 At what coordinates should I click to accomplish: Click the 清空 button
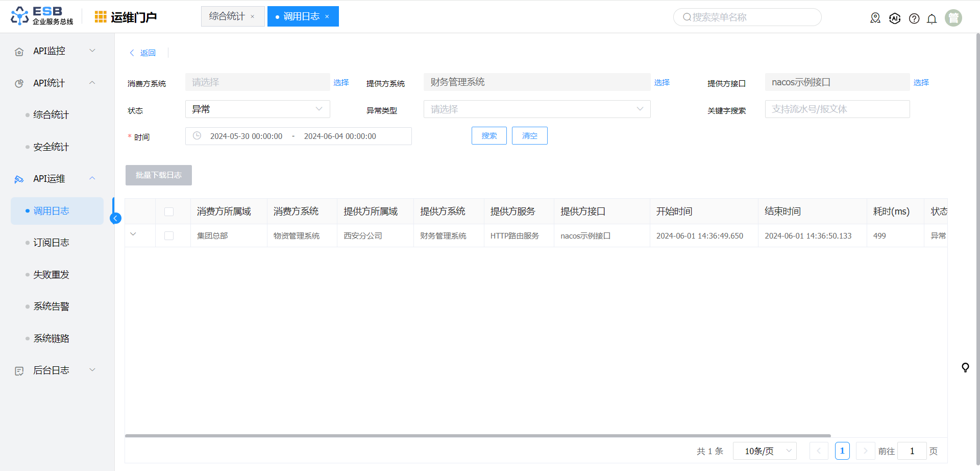[x=529, y=135]
